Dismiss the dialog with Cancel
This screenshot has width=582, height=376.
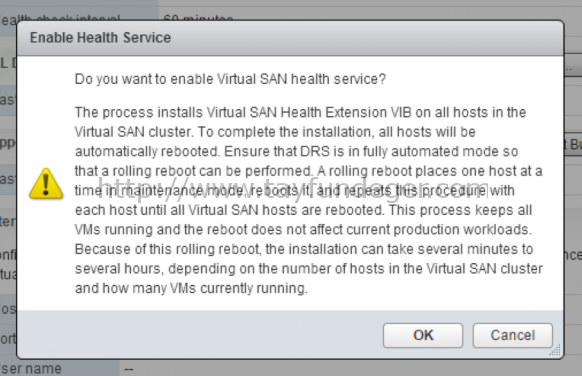click(513, 335)
